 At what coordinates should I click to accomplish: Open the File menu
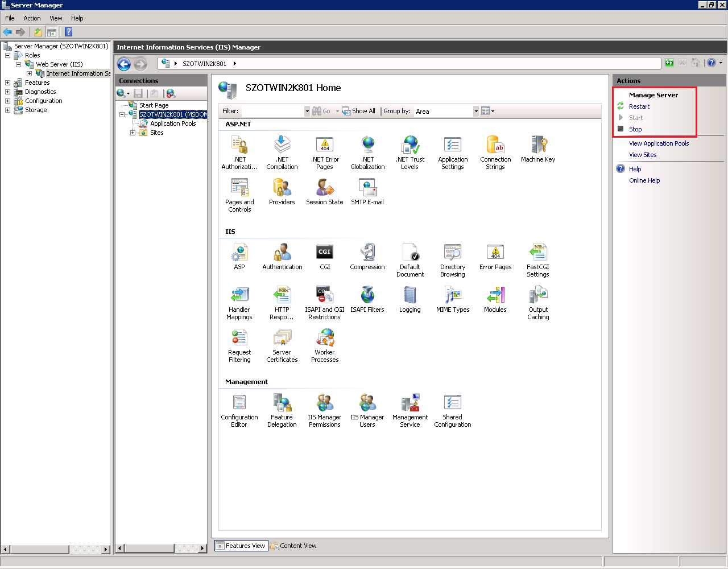pyautogui.click(x=10, y=18)
